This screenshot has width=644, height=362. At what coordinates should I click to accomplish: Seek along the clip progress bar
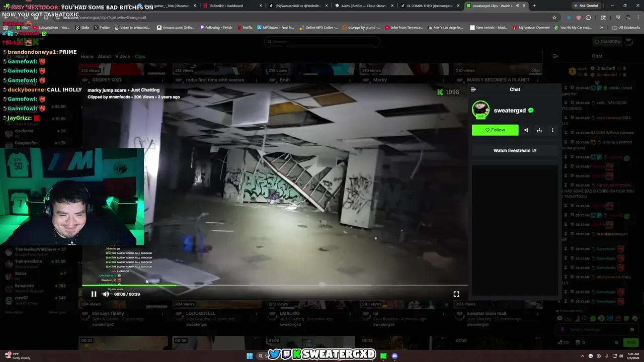click(x=275, y=285)
